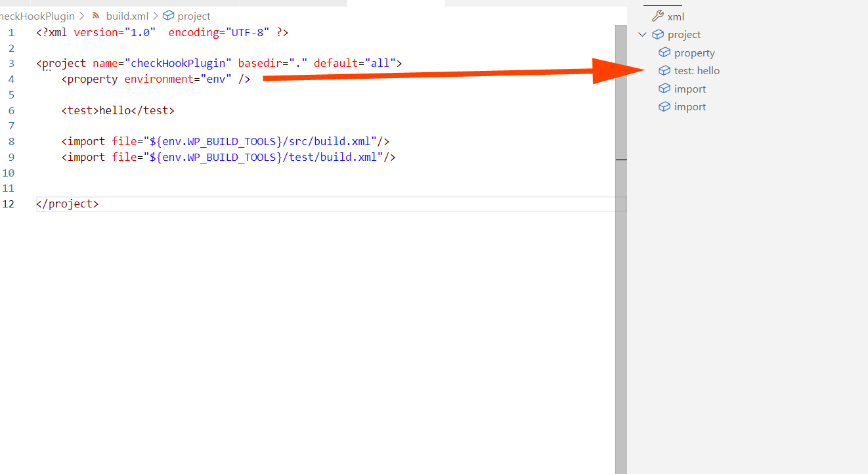The width and height of the screenshot is (868, 474).
Task: Click the feed-style file icon before build.xml breadcrumb
Action: [x=96, y=15]
